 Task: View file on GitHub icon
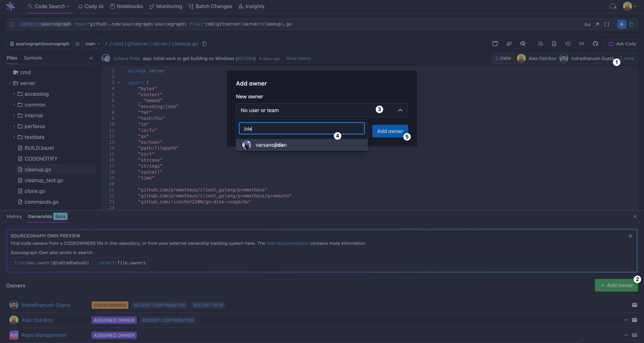[x=595, y=44]
